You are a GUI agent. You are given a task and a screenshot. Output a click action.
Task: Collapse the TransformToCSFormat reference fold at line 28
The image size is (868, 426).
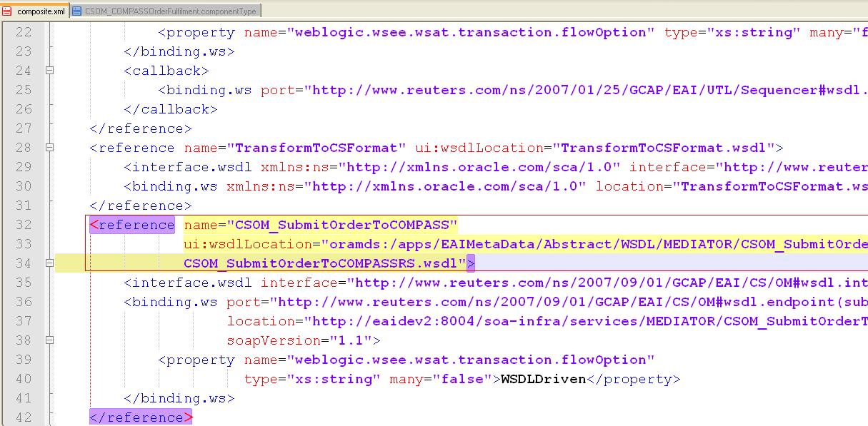(x=49, y=148)
